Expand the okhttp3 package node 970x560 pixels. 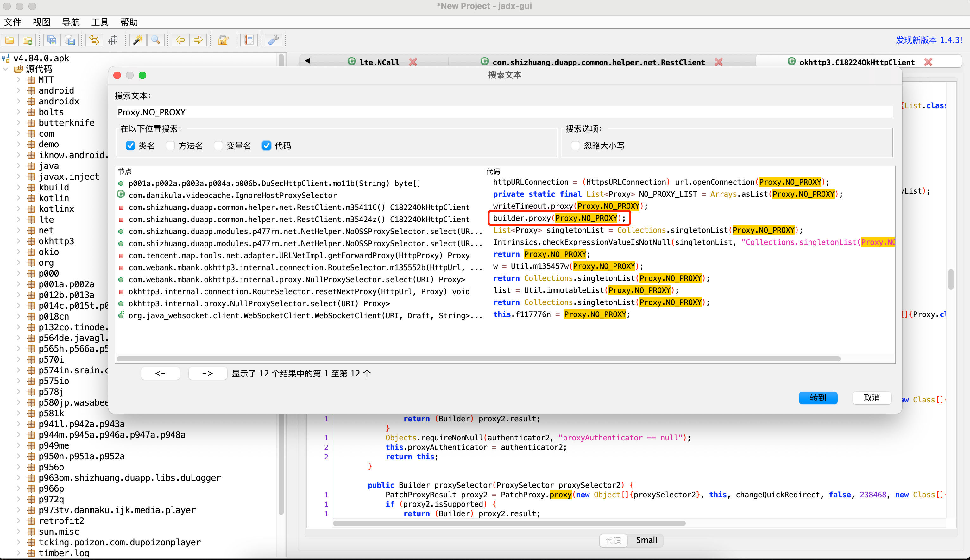pyautogui.click(x=18, y=241)
